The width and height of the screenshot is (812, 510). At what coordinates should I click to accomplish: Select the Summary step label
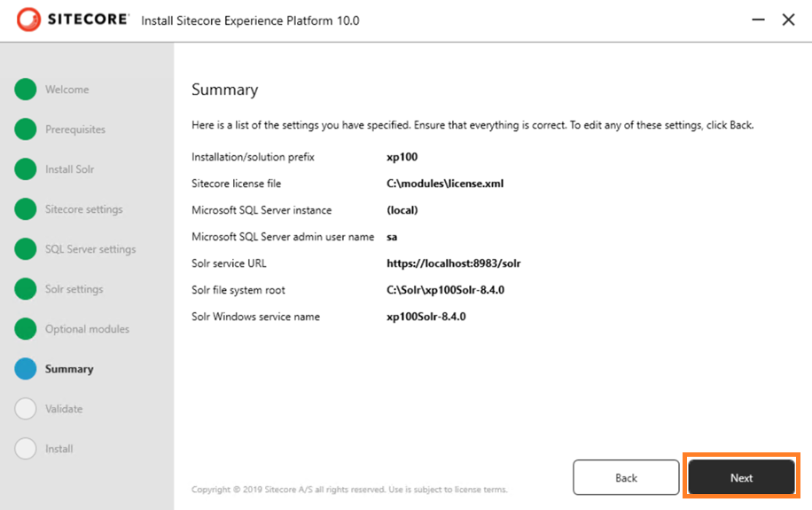pos(69,369)
